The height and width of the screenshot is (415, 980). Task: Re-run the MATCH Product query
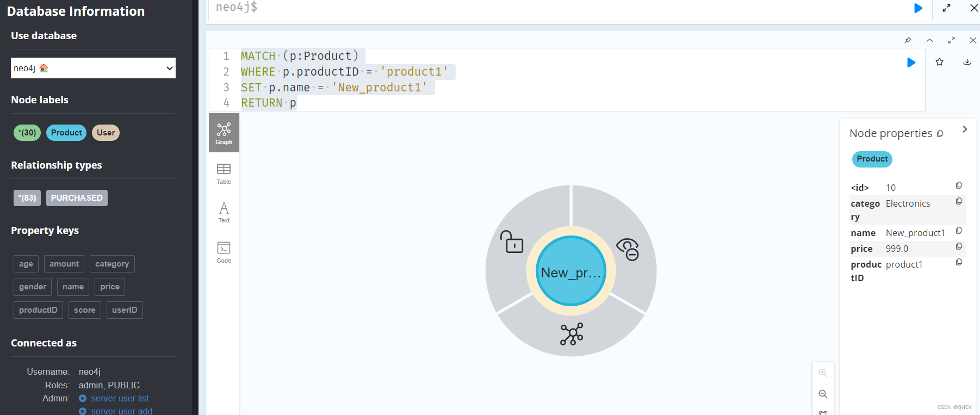click(911, 63)
